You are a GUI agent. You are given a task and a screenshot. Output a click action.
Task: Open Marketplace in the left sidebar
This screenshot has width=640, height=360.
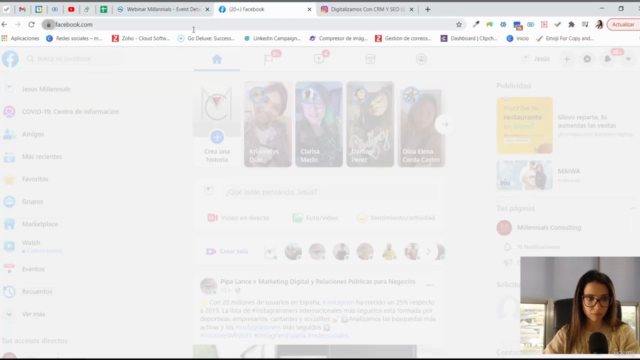[40, 224]
